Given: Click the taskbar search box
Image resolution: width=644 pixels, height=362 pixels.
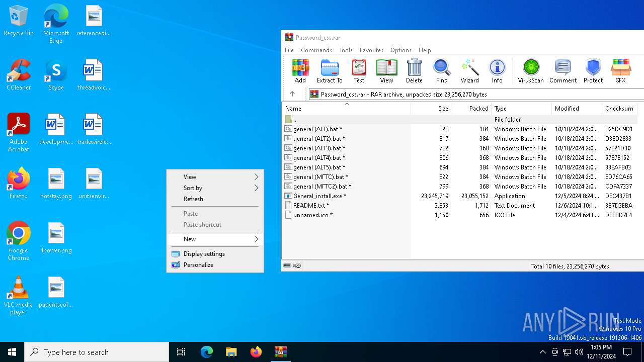Looking at the screenshot, I should [97, 352].
